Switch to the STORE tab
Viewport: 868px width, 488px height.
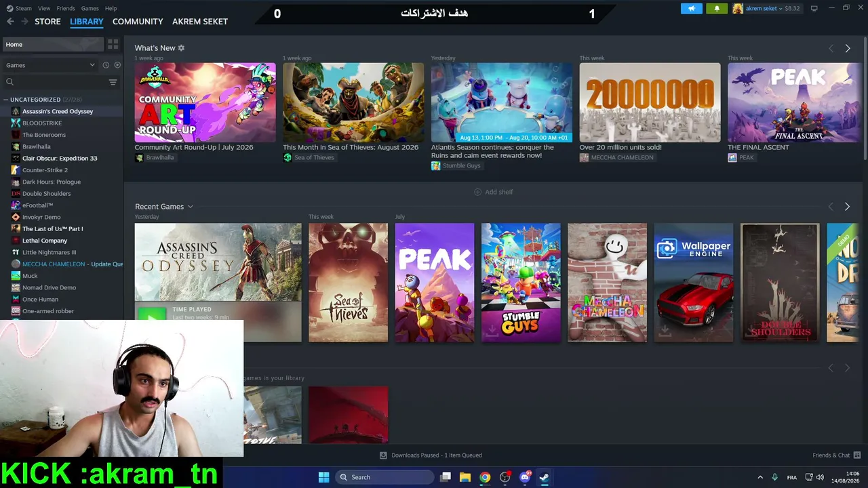click(x=47, y=22)
